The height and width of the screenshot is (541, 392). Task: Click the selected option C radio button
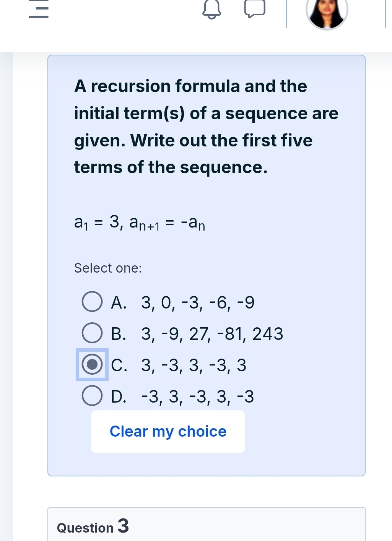[92, 364]
